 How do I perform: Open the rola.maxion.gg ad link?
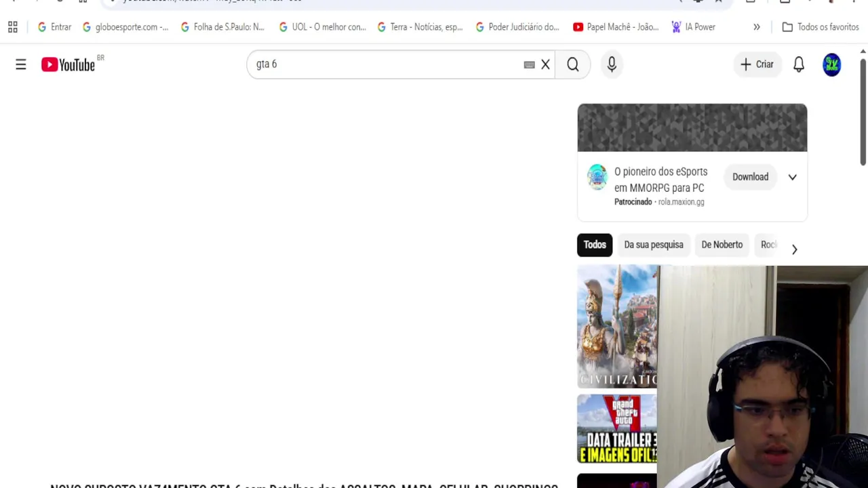[x=681, y=202]
